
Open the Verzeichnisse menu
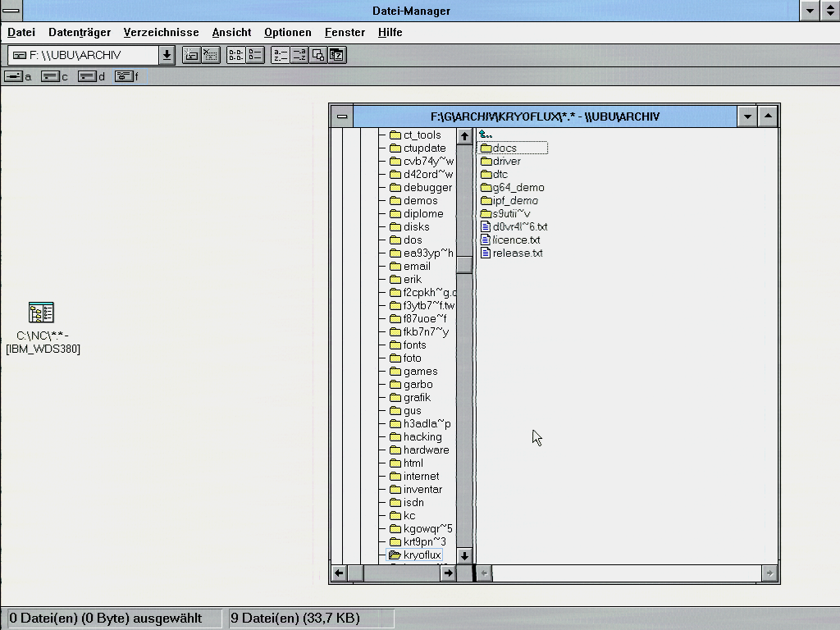(x=162, y=32)
